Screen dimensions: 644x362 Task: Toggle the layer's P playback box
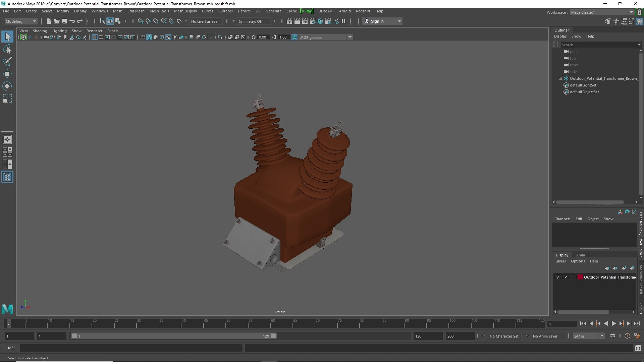[x=566, y=277]
